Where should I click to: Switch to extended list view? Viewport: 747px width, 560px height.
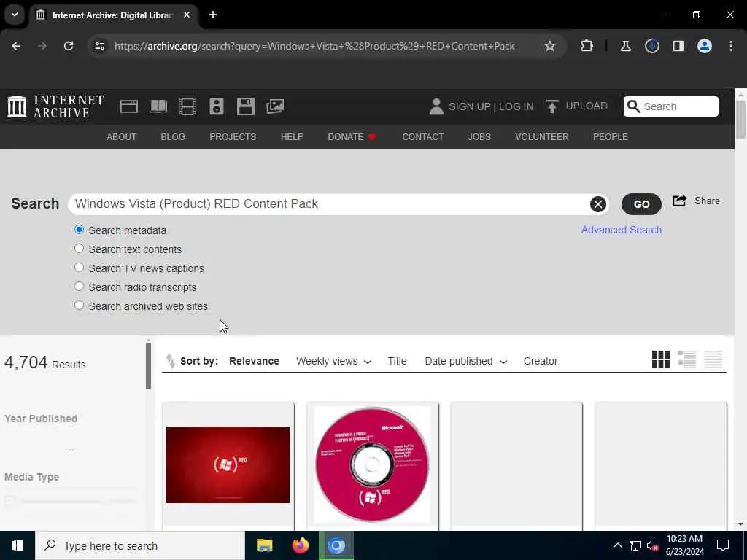point(687,359)
